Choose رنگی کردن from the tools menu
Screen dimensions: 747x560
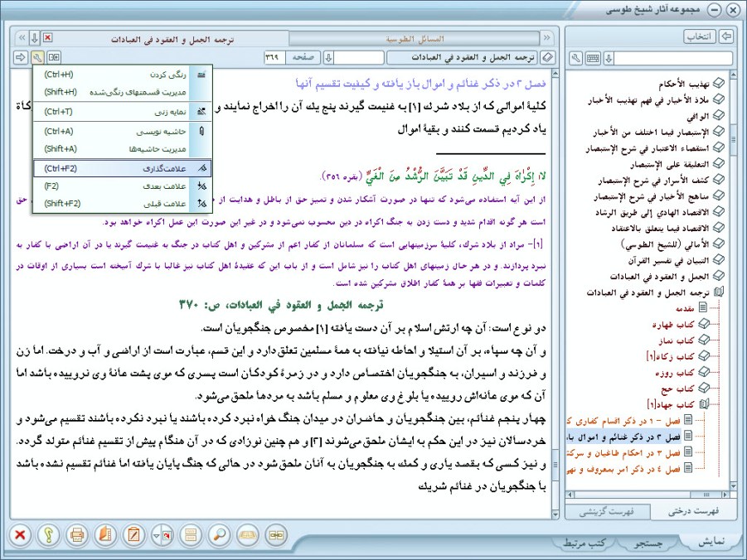pyautogui.click(x=123, y=75)
